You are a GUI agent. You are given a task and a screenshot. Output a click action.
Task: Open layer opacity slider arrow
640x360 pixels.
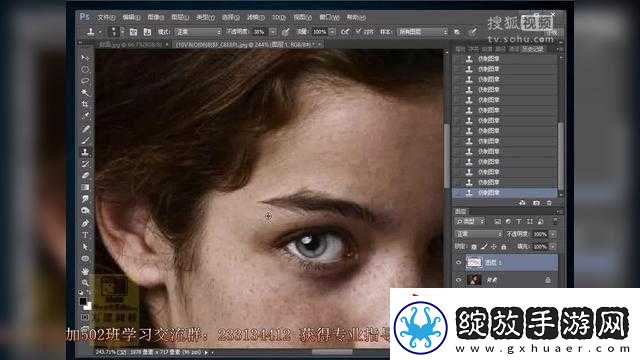click(x=553, y=234)
